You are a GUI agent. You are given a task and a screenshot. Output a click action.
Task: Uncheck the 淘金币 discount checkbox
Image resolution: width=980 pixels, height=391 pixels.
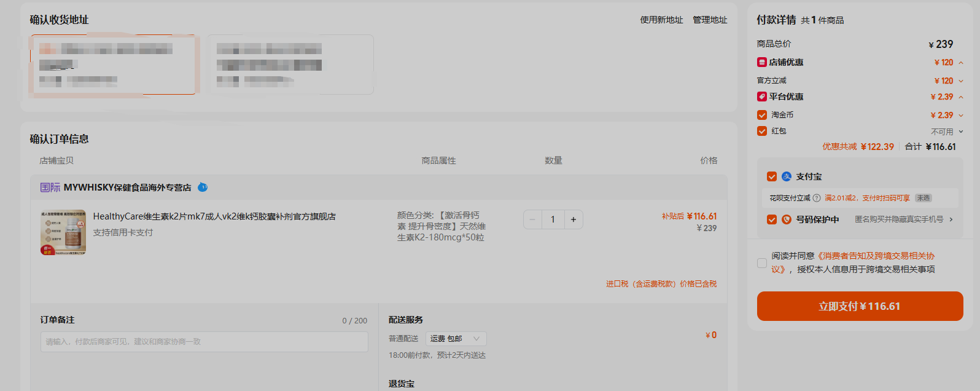pos(762,115)
